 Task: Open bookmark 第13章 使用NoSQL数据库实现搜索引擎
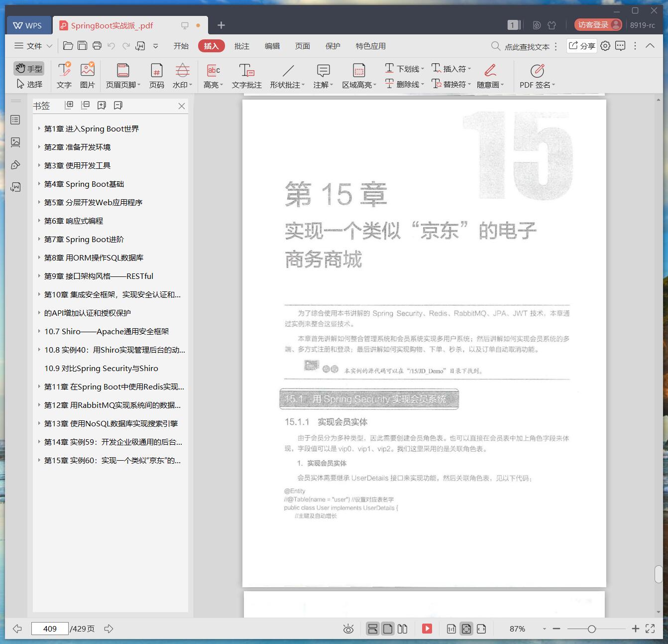click(x=111, y=423)
